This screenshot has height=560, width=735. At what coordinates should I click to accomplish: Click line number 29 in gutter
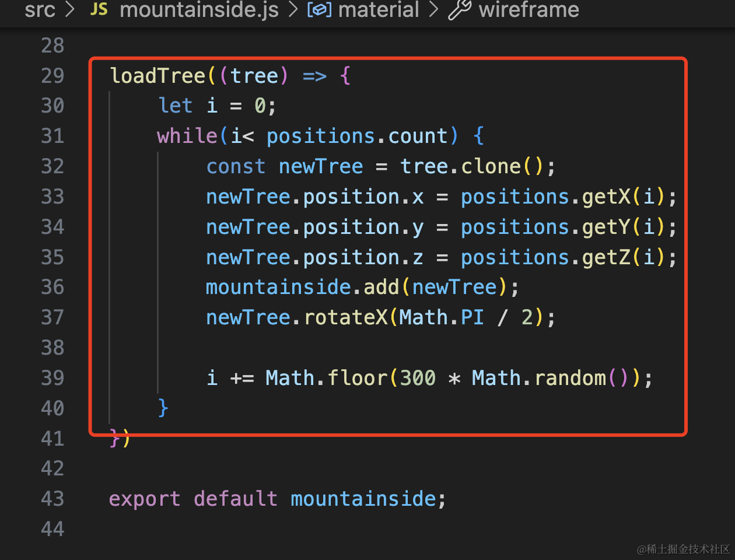[52, 76]
